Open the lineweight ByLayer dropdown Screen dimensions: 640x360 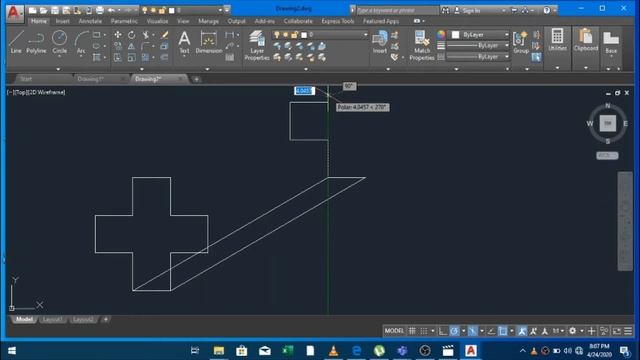(479, 46)
